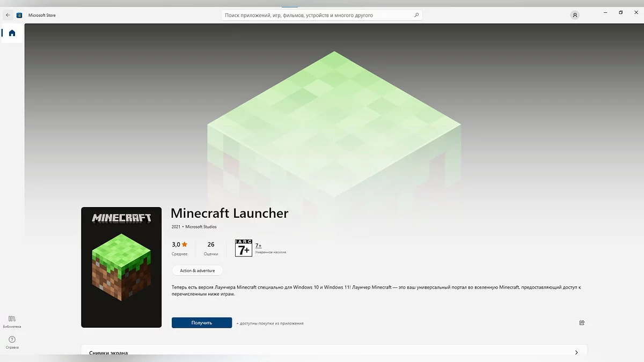The width and height of the screenshot is (644, 362).
Task: Open the 7+ age rating link
Action: [x=258, y=246]
